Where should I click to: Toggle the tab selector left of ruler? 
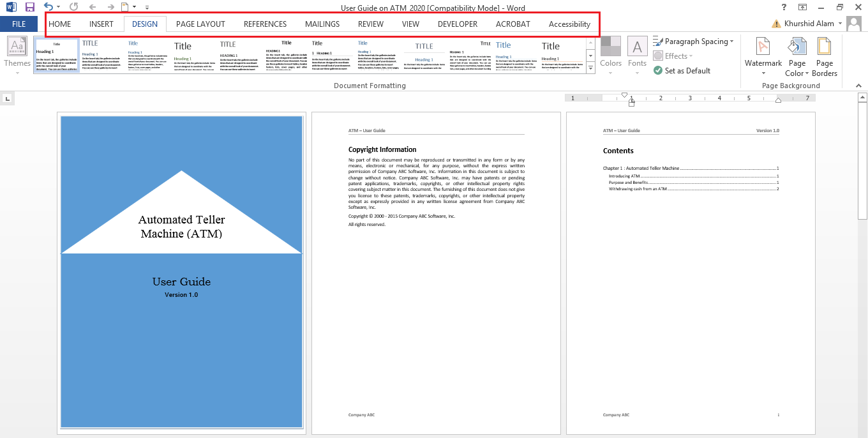click(x=7, y=98)
